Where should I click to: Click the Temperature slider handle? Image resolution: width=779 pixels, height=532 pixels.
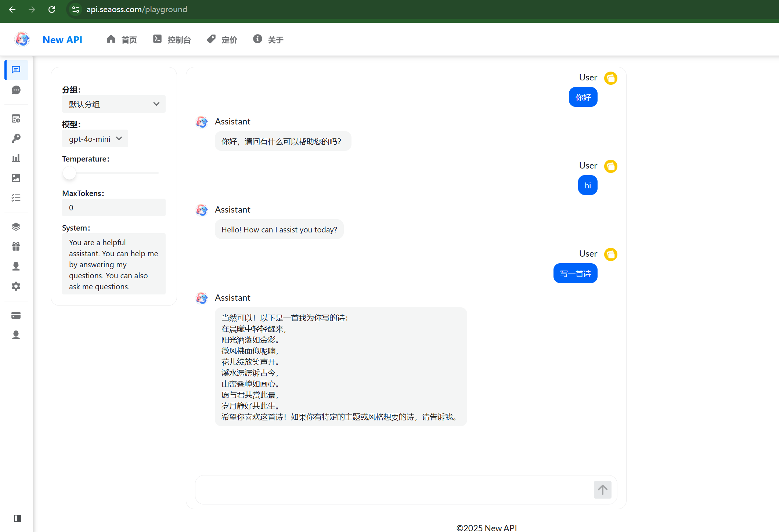point(69,173)
